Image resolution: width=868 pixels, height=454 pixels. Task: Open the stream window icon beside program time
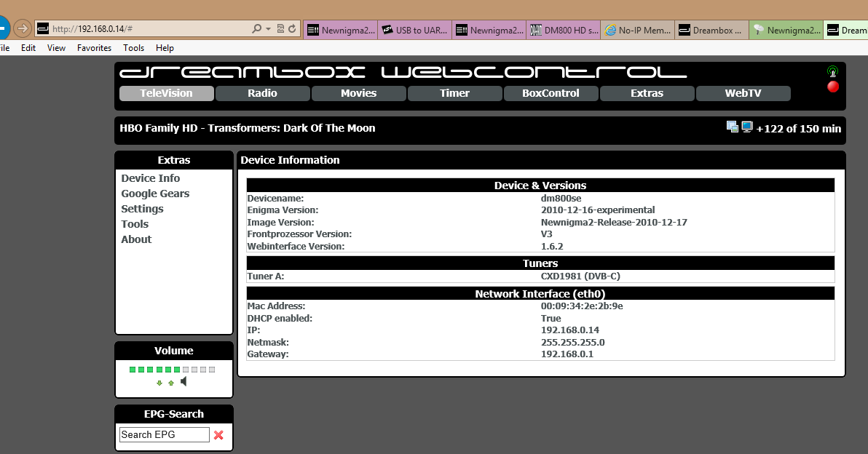(733, 127)
